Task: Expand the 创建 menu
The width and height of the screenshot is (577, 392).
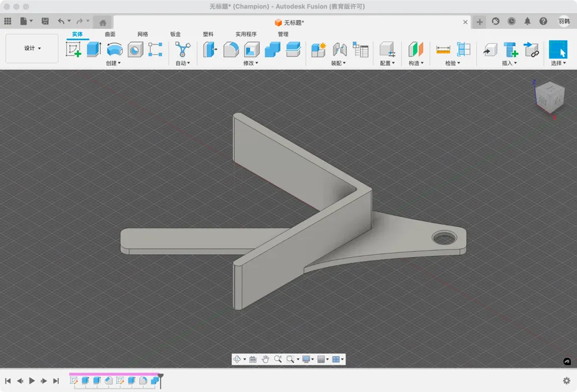Action: pos(113,63)
